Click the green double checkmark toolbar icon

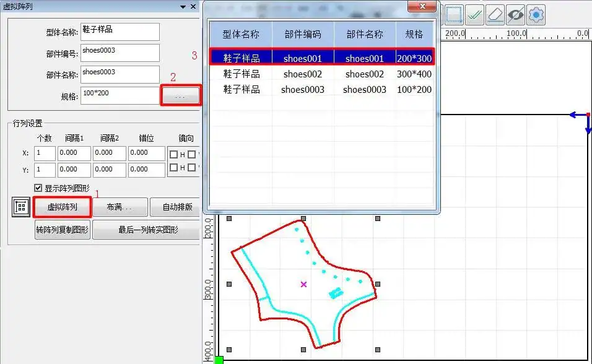point(474,15)
